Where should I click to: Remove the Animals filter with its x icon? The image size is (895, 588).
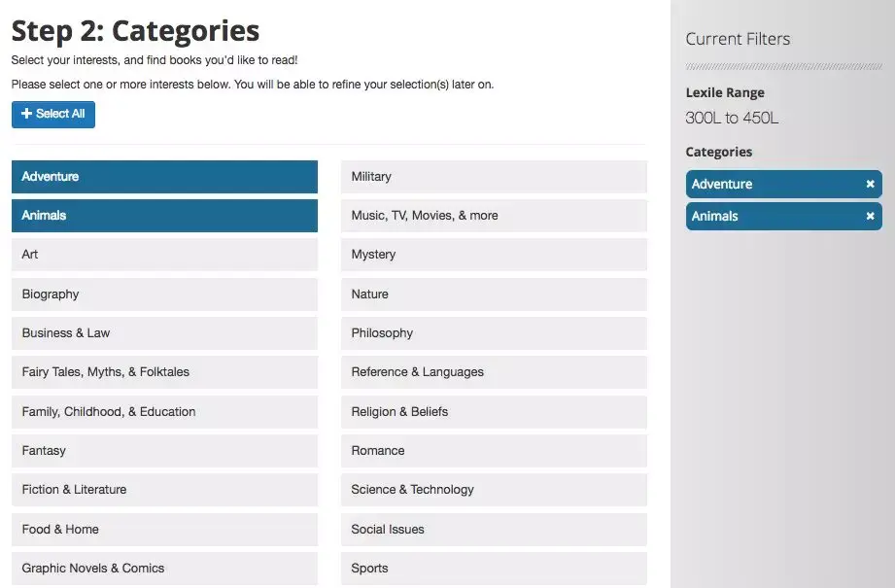pos(870,217)
